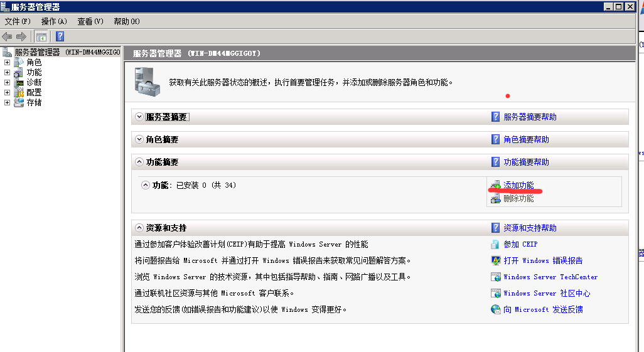Open the 服务器摘要帮助 link
Viewport: 644px width, 352px height.
(530, 117)
